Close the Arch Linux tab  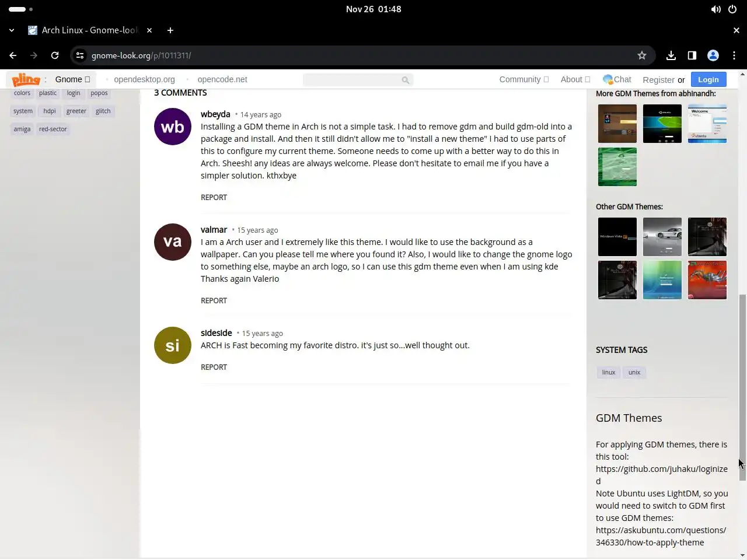tap(149, 30)
